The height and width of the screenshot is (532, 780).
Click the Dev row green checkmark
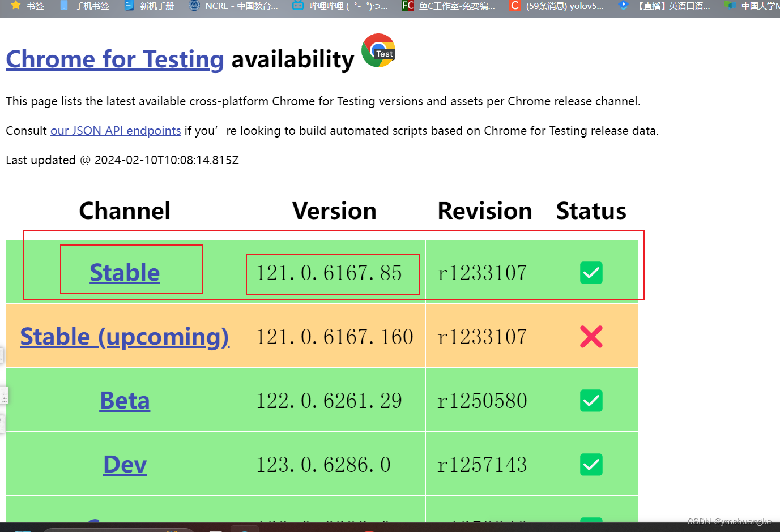pyautogui.click(x=591, y=465)
